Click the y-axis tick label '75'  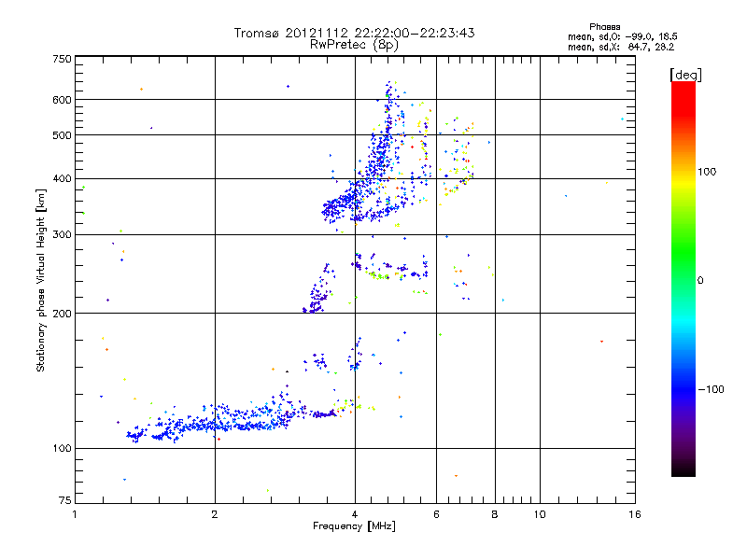(x=65, y=500)
